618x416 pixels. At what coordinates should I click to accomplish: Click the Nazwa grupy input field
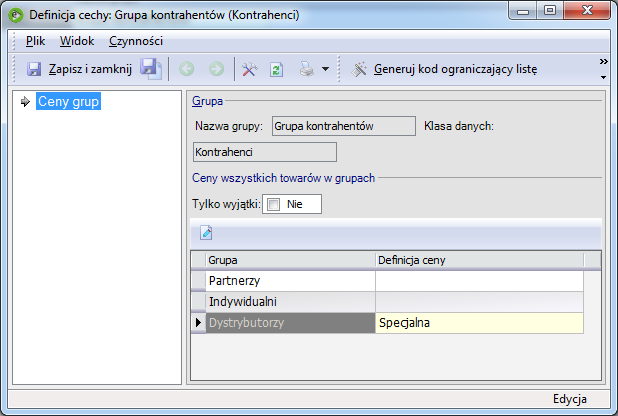[x=344, y=126]
